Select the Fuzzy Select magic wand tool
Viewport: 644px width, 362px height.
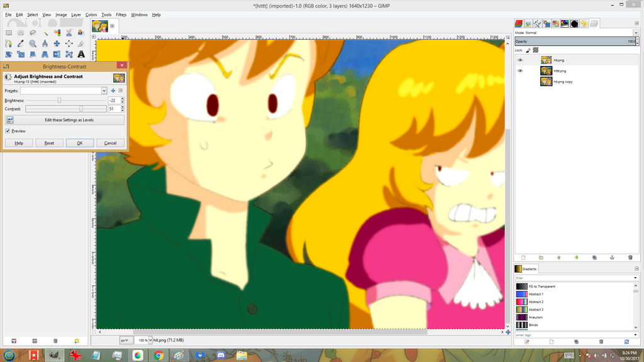point(45,33)
